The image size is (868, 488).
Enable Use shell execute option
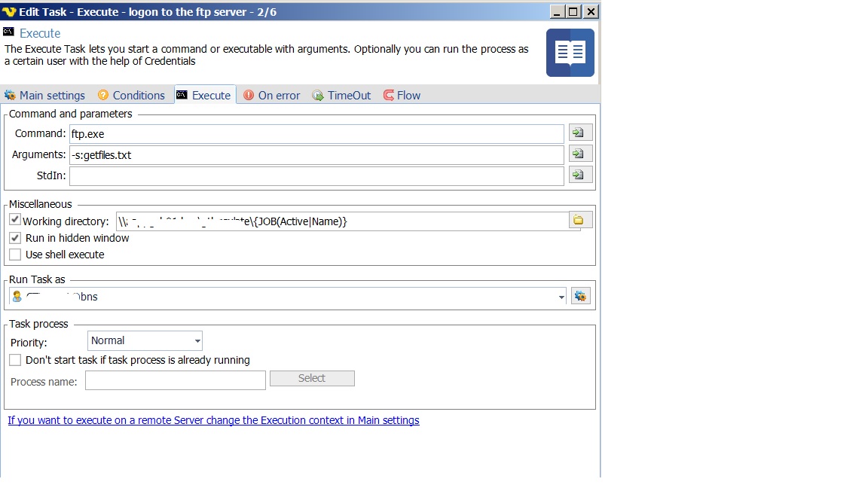tap(15, 255)
